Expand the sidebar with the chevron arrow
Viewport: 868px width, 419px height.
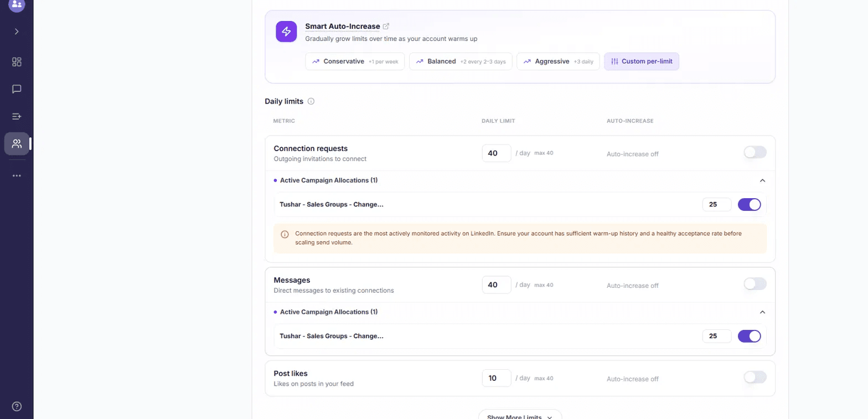[17, 32]
